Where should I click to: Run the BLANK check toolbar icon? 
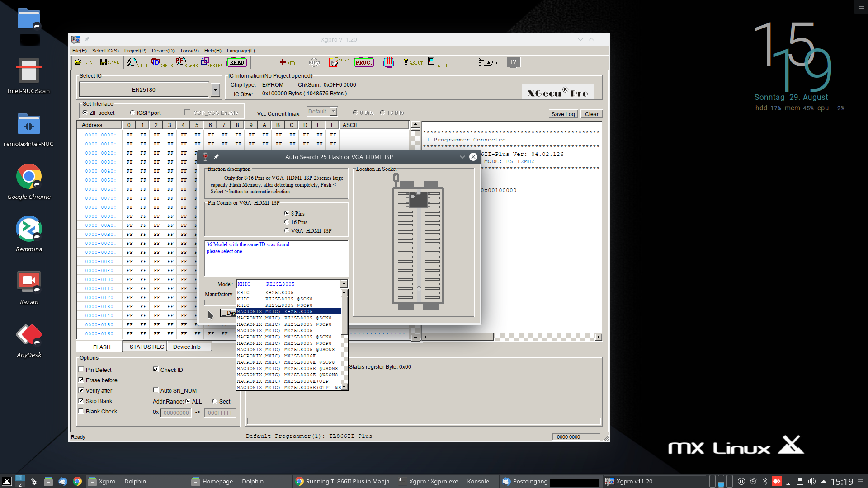point(187,63)
